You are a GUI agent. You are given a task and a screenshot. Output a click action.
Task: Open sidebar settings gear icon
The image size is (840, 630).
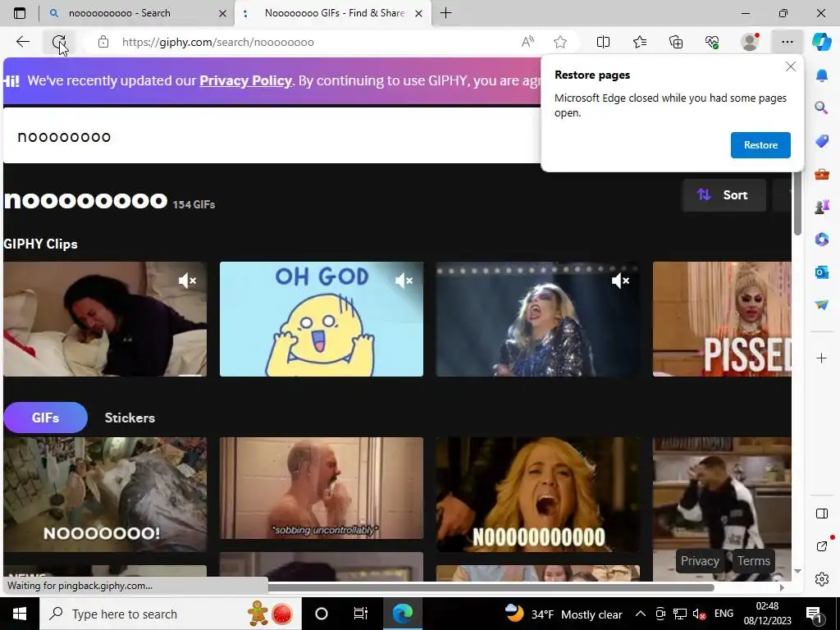tap(822, 579)
